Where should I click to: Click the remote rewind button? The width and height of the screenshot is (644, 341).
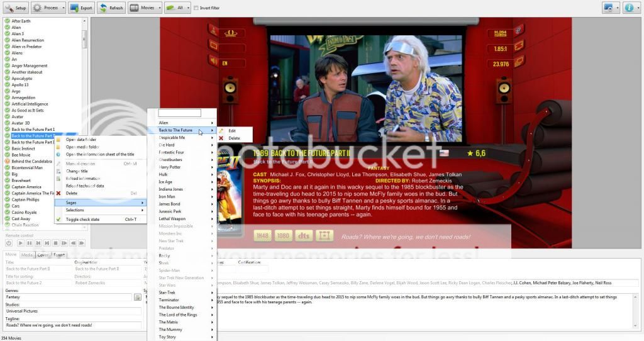tap(73, 243)
